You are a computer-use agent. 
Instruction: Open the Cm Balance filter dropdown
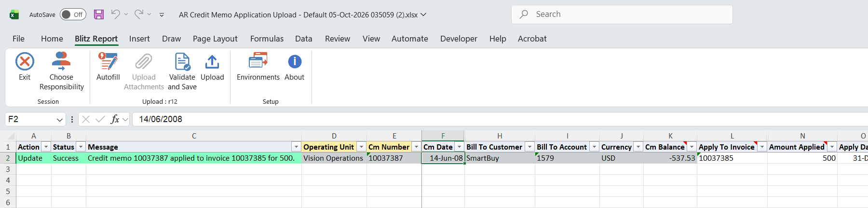(x=692, y=147)
